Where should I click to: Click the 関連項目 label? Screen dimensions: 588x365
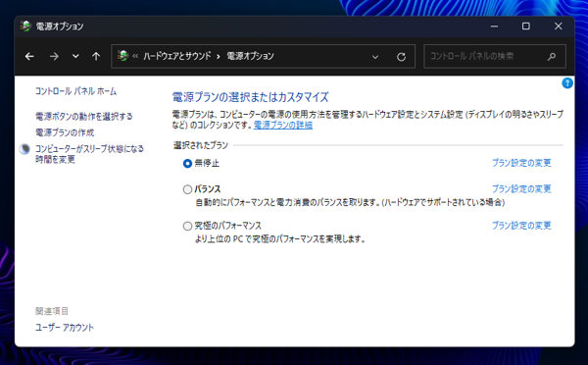tap(52, 311)
